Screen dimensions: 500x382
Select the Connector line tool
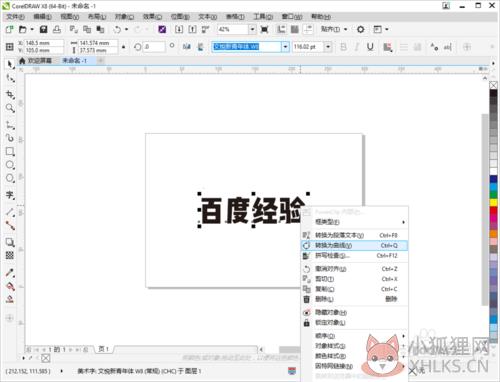(10, 225)
